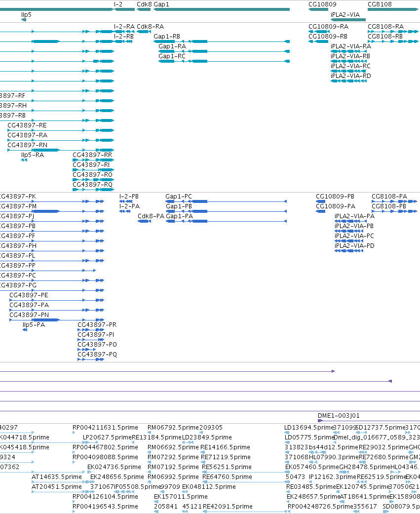Screen dimensions: 420x514
Task: Select the Gap1-RC transcript label
Action: pos(172,56)
